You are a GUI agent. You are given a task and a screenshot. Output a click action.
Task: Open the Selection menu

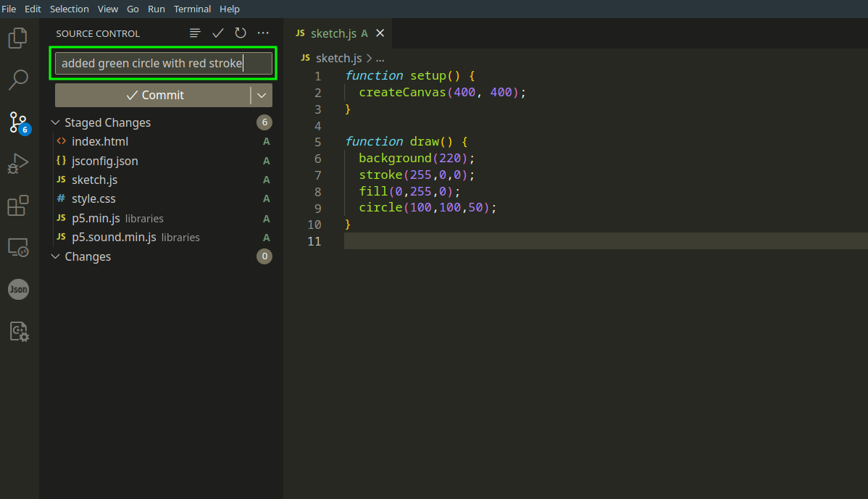coord(70,9)
